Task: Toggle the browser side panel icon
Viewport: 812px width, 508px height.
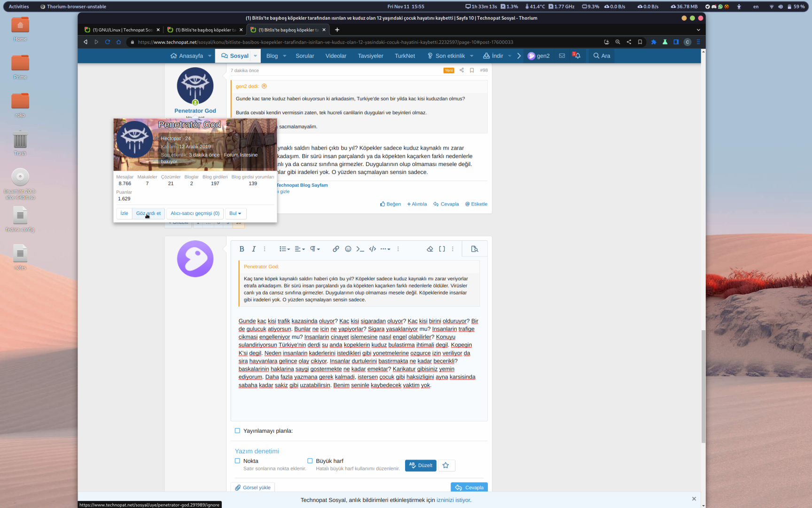Action: click(x=676, y=42)
